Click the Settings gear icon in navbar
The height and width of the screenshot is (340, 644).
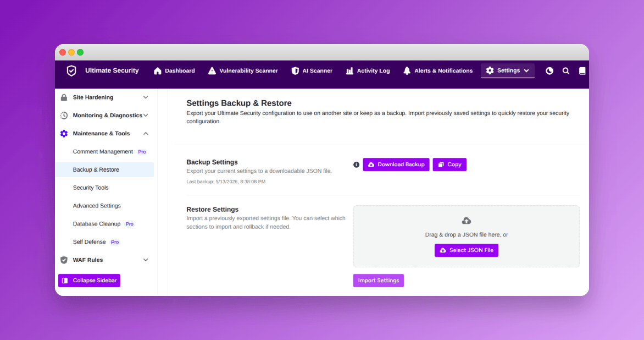490,71
